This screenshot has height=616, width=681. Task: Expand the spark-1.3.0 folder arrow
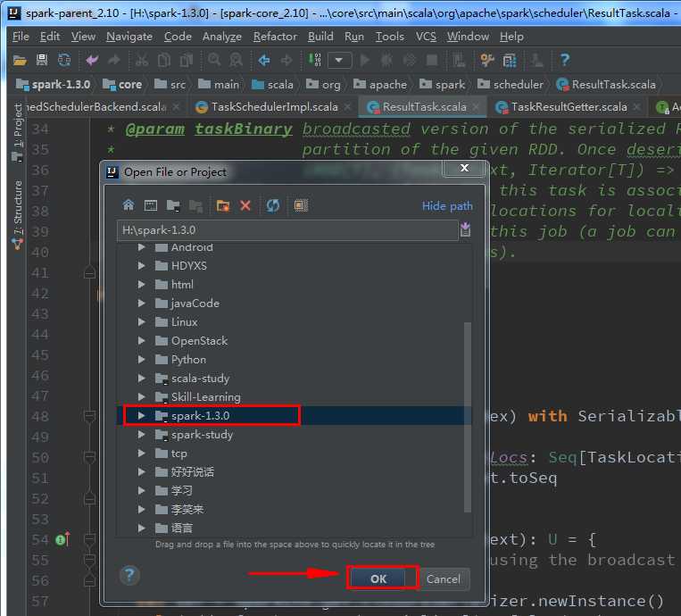point(141,415)
